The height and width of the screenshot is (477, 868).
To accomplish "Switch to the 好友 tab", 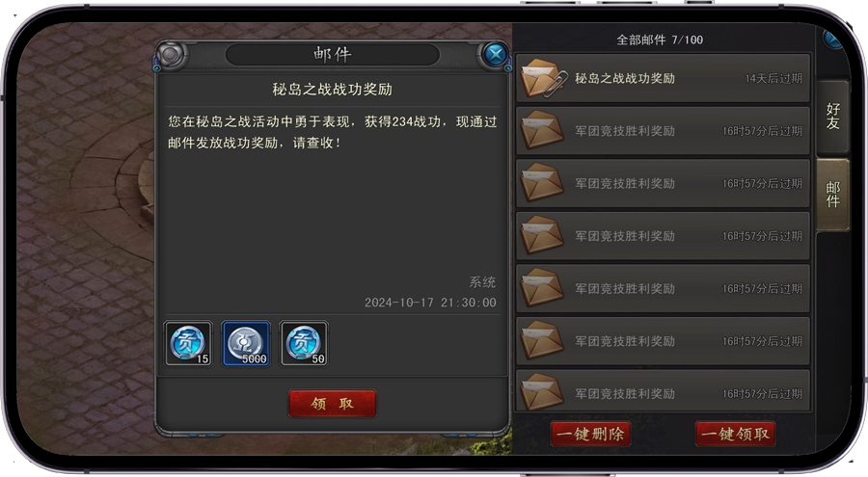I will click(x=833, y=117).
